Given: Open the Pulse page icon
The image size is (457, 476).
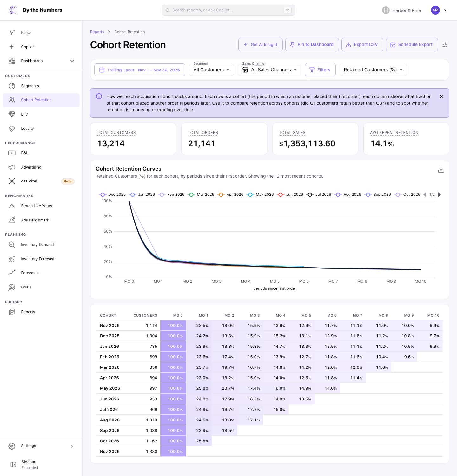Looking at the screenshot, I should pos(12,32).
